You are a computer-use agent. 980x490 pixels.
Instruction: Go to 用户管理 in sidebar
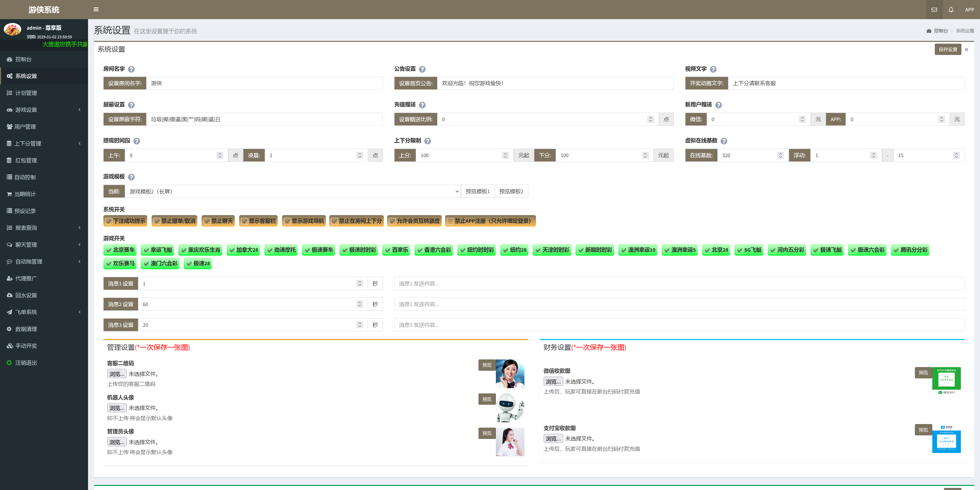(25, 127)
